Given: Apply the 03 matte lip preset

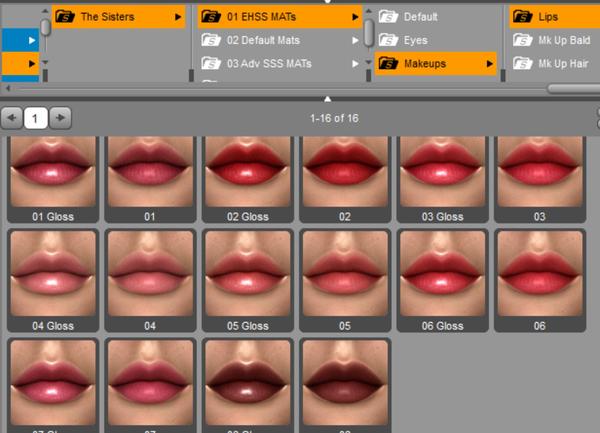Looking at the screenshot, I should click(540, 179).
